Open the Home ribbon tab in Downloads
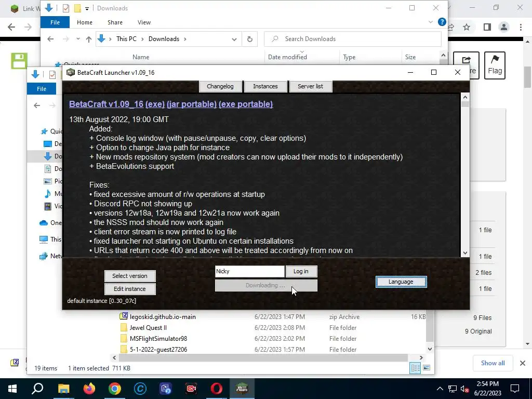The image size is (532, 399). (x=85, y=22)
